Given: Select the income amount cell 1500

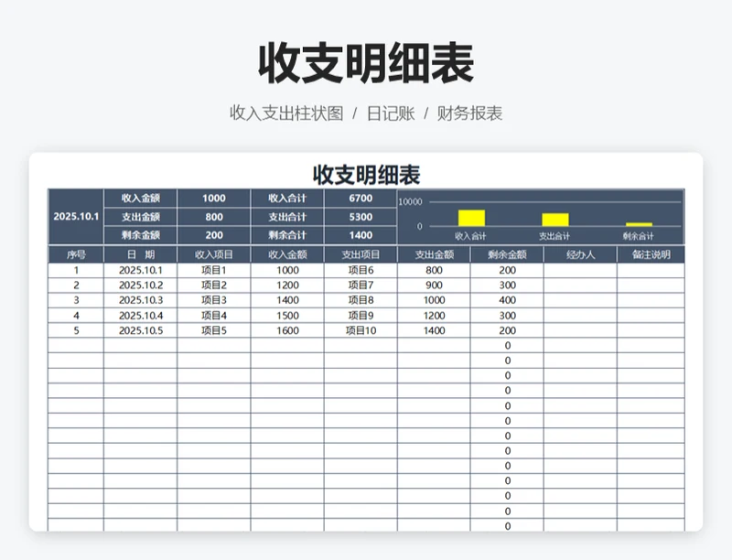Looking at the screenshot, I should click(287, 316).
